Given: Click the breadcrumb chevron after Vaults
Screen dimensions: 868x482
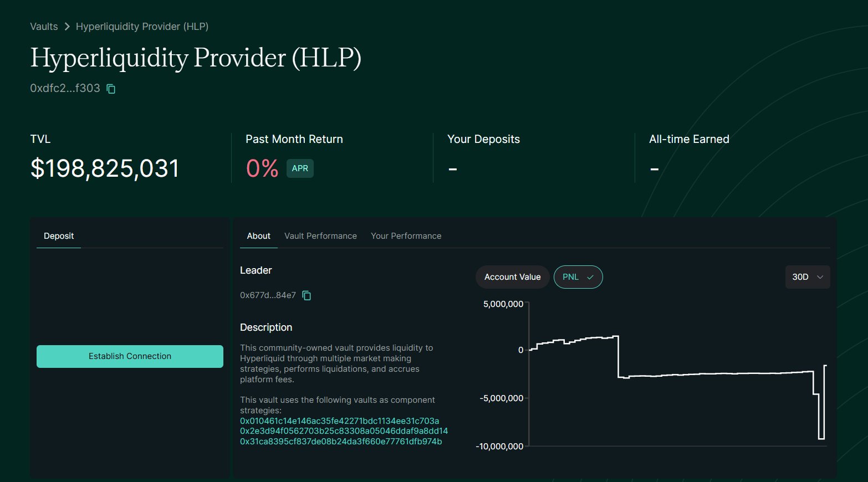Looking at the screenshot, I should 67,27.
